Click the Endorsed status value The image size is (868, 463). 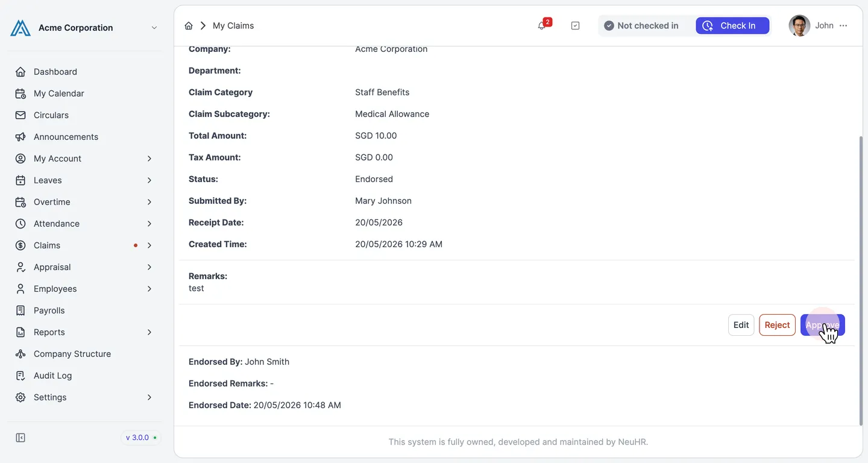[374, 179]
